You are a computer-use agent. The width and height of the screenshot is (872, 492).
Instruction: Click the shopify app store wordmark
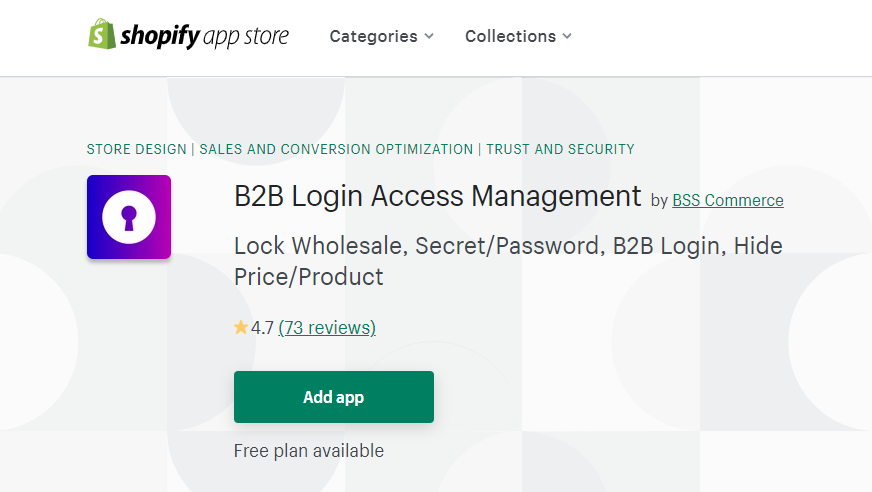pyautogui.click(x=205, y=36)
